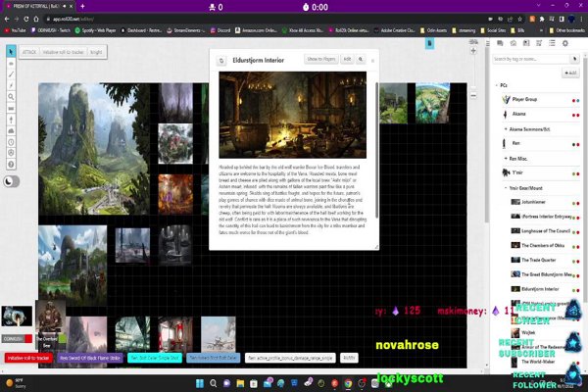Click the + Add journal button
This screenshot has height=392, width=588.
pyautogui.click(x=570, y=73)
